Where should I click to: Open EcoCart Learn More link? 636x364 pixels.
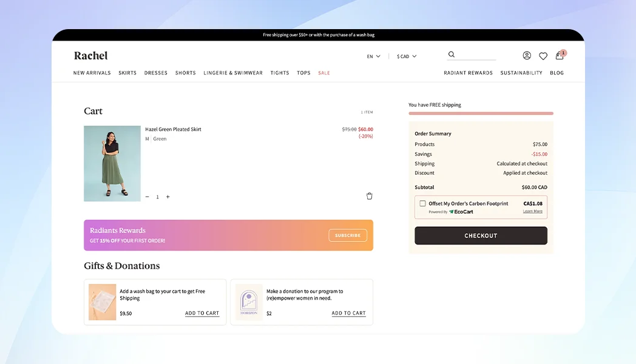point(533,211)
